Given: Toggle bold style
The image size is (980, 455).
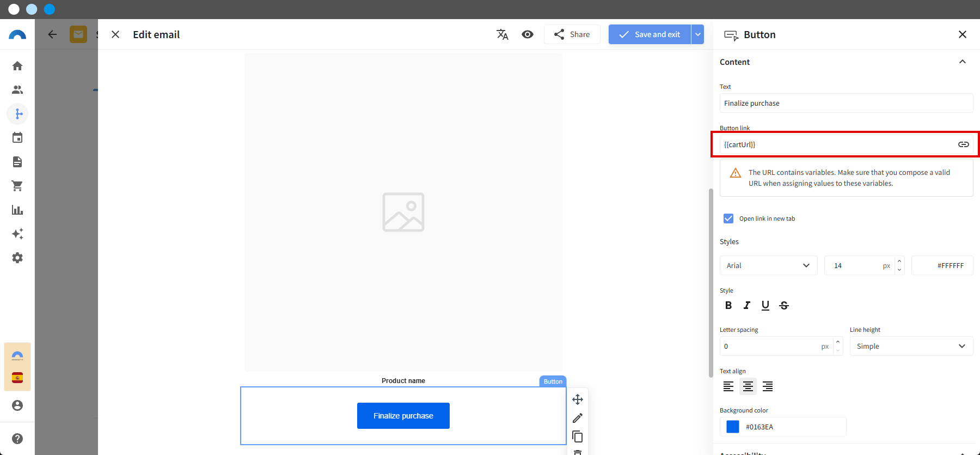Looking at the screenshot, I should (x=728, y=305).
